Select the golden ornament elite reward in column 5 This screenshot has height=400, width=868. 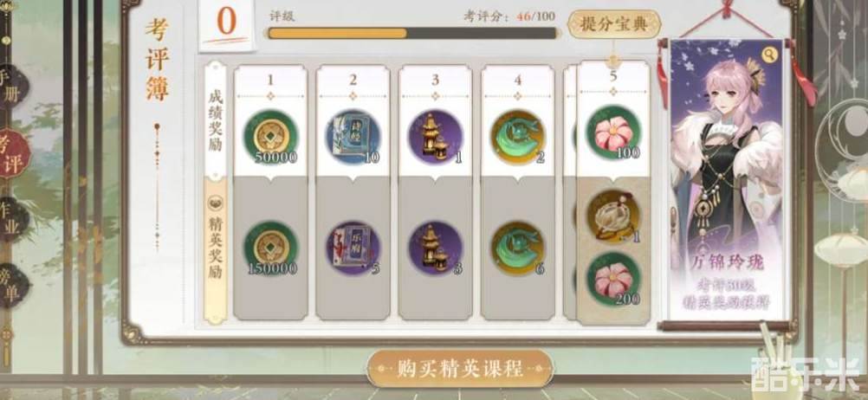(x=613, y=216)
